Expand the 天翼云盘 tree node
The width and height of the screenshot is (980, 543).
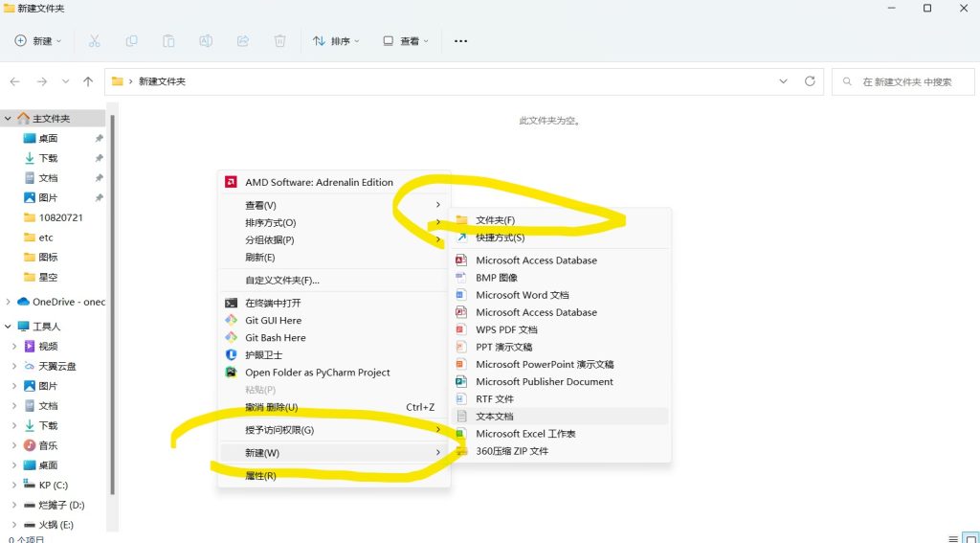pyautogui.click(x=14, y=366)
